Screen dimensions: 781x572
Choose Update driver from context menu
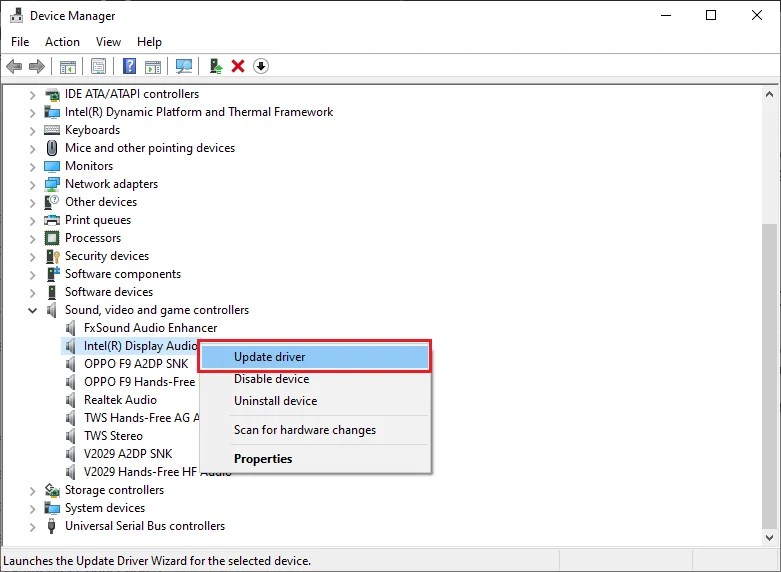click(x=314, y=357)
